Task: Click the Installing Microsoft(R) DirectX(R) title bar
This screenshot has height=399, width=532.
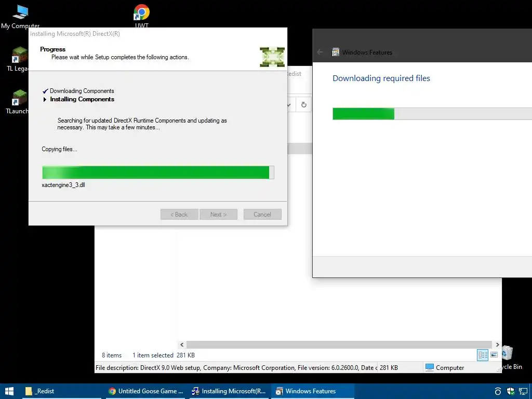Action: pos(158,34)
